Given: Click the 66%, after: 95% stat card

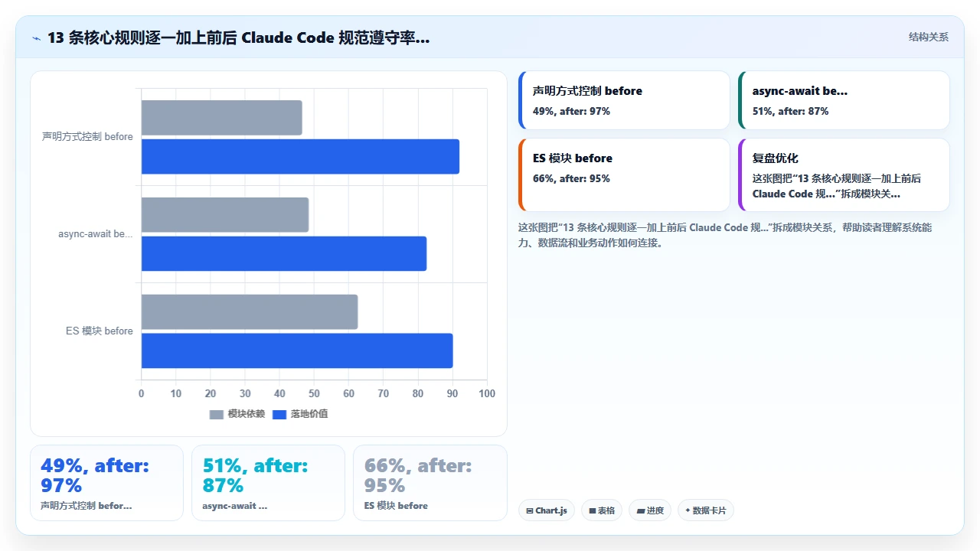Looking at the screenshot, I should tap(430, 483).
